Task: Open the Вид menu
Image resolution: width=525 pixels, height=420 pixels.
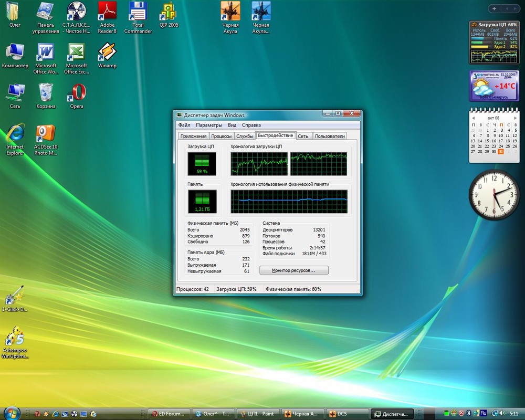Action: pos(232,125)
